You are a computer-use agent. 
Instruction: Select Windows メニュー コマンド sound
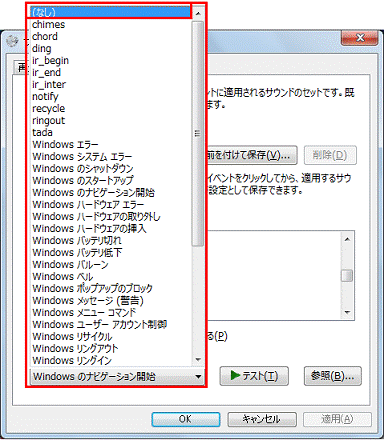coord(111,312)
